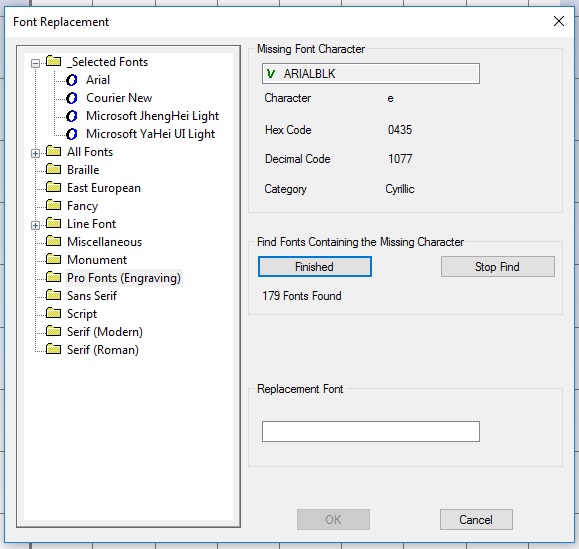This screenshot has height=549, width=579.
Task: Click the decimal code value 1077
Action: point(400,159)
